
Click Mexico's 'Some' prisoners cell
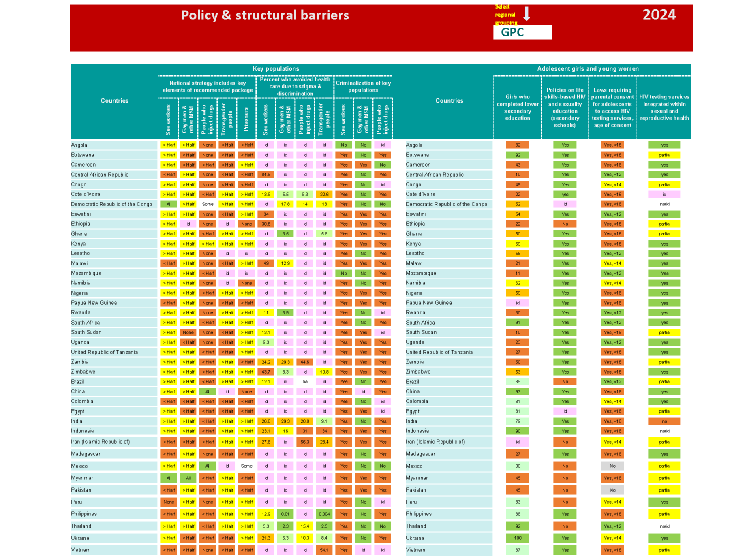point(246,466)
